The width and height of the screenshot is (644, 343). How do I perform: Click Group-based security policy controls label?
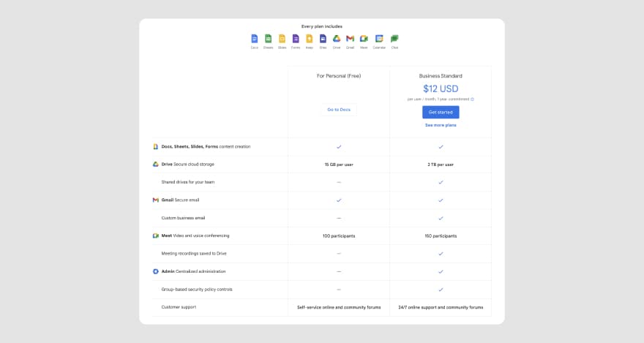point(197,290)
